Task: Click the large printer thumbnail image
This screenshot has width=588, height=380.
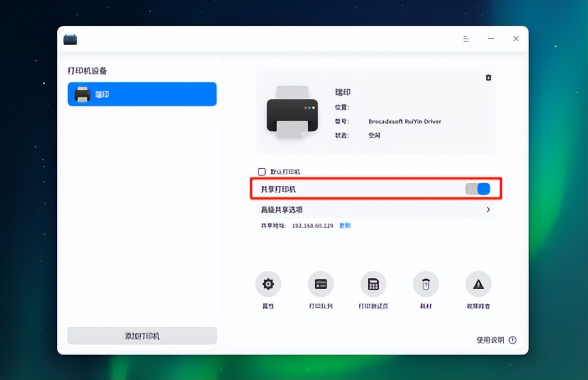Action: tap(292, 114)
